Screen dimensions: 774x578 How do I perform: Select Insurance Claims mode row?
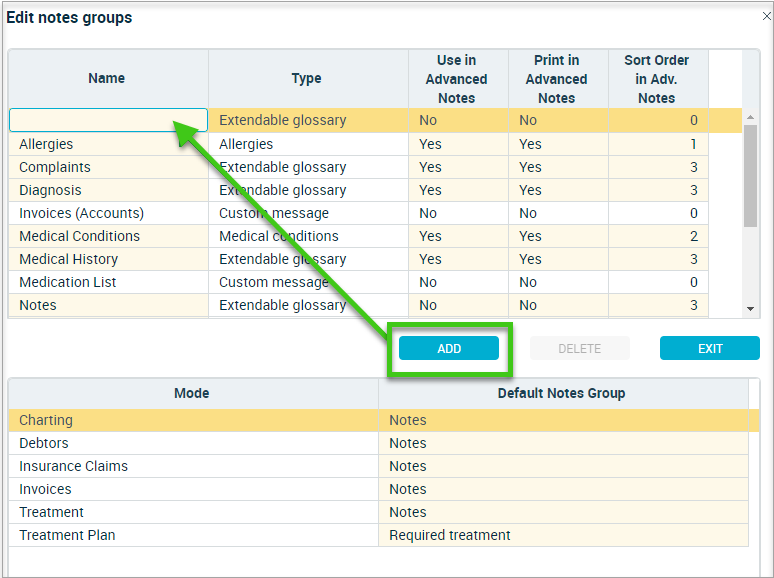pos(378,466)
